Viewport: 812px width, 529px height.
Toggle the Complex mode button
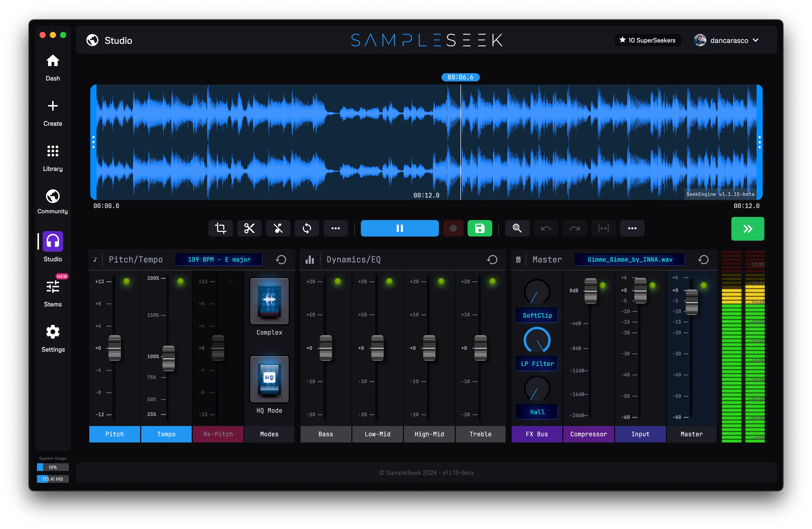pos(269,301)
